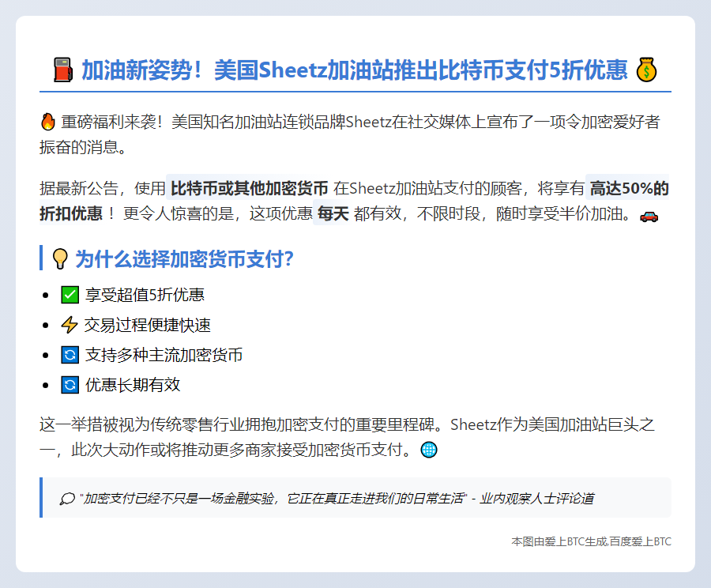Click the speech bubble icon in the quote
This screenshot has width=711, height=588.
[x=67, y=499]
